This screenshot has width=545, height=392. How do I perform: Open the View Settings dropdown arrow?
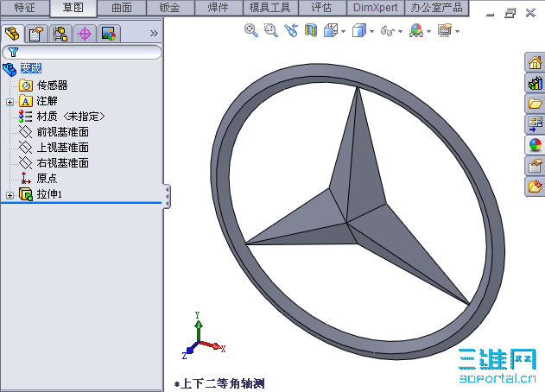click(458, 32)
